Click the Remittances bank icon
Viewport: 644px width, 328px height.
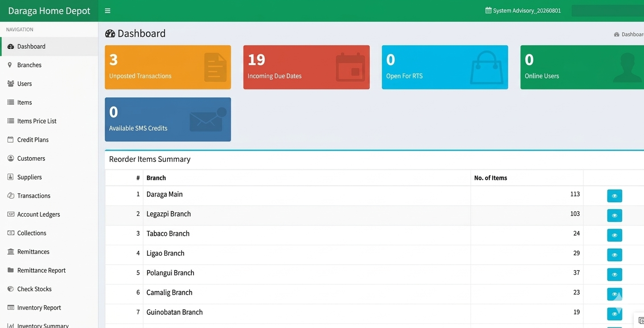pos(11,252)
